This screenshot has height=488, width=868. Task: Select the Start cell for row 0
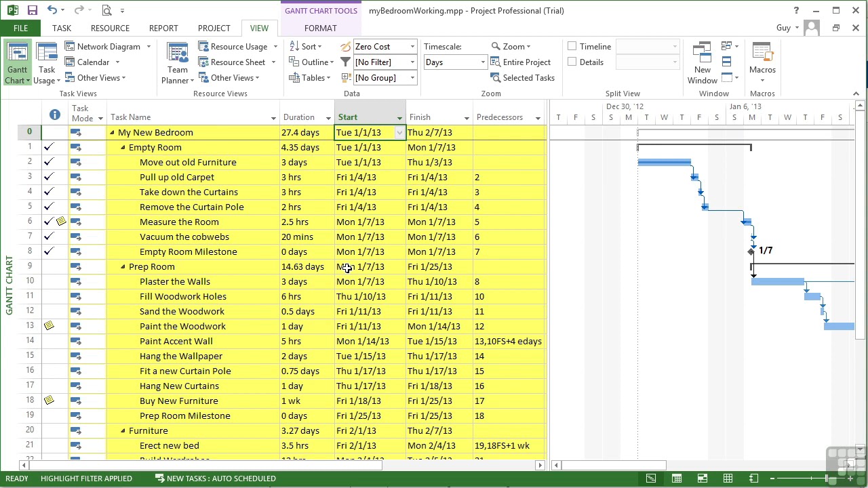click(370, 133)
